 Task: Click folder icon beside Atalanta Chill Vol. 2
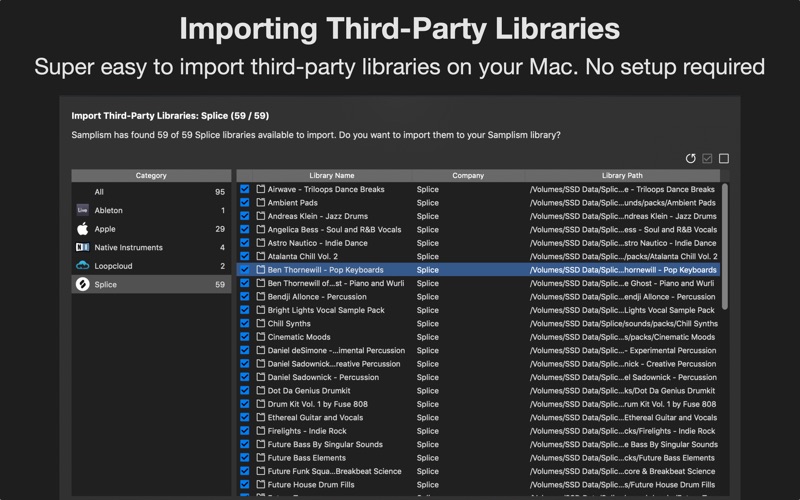point(261,256)
